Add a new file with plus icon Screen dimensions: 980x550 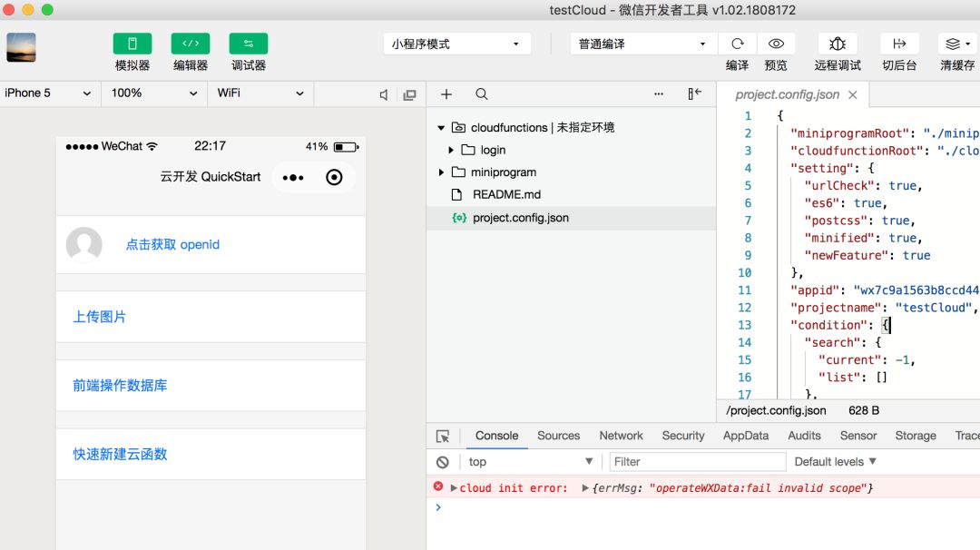446,94
